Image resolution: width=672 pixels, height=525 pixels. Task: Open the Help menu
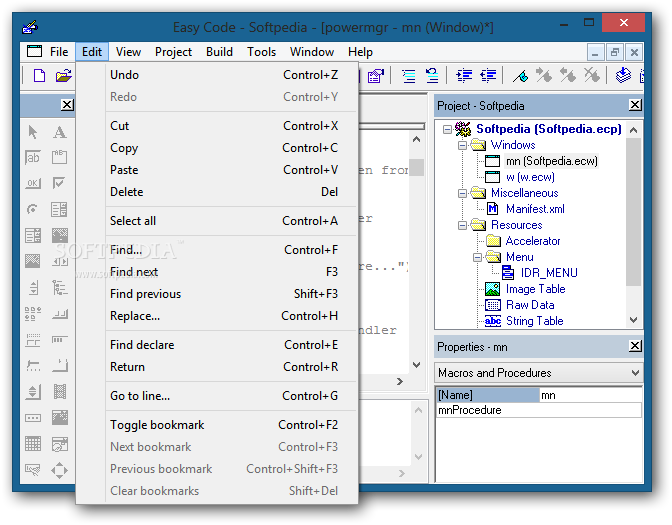(x=360, y=52)
